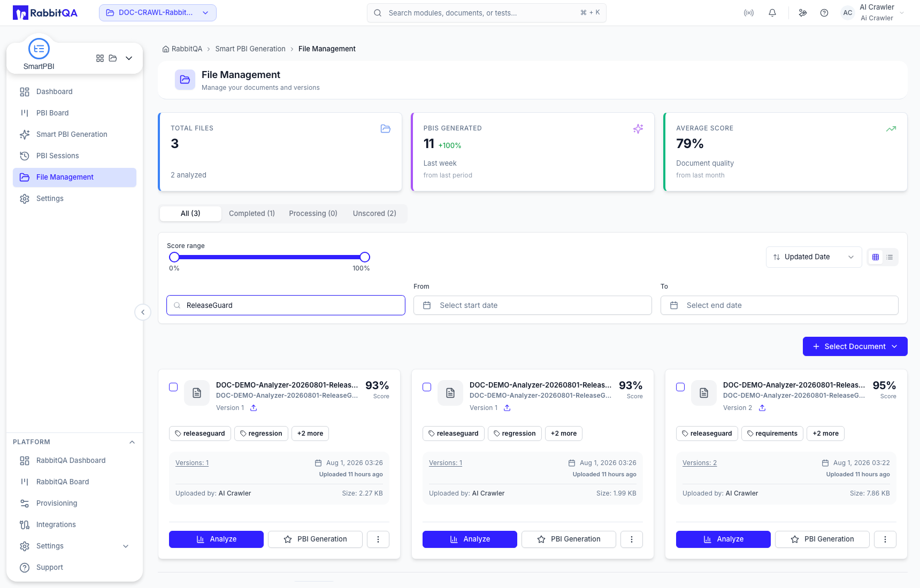Click the SmartPBI module icon
Image resolution: width=920 pixels, height=588 pixels.
tap(39, 49)
